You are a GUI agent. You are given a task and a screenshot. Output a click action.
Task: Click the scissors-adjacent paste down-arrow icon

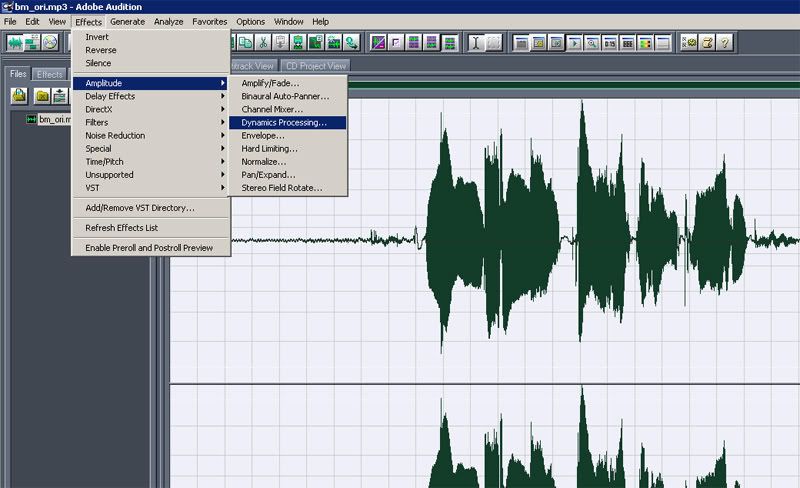coord(281,42)
